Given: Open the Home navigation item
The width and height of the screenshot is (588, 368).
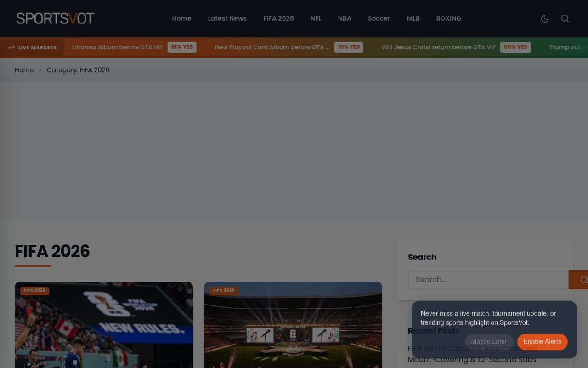Looking at the screenshot, I should pyautogui.click(x=181, y=18).
